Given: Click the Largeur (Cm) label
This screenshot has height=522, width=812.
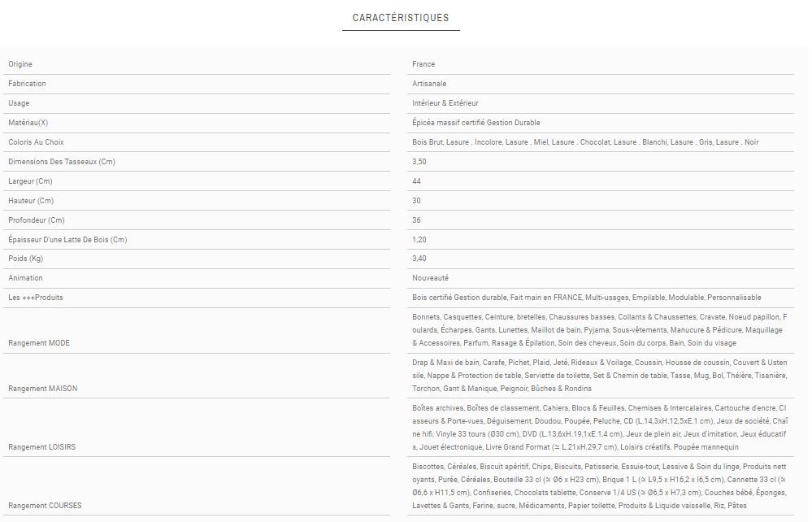Looking at the screenshot, I should 30,181.
